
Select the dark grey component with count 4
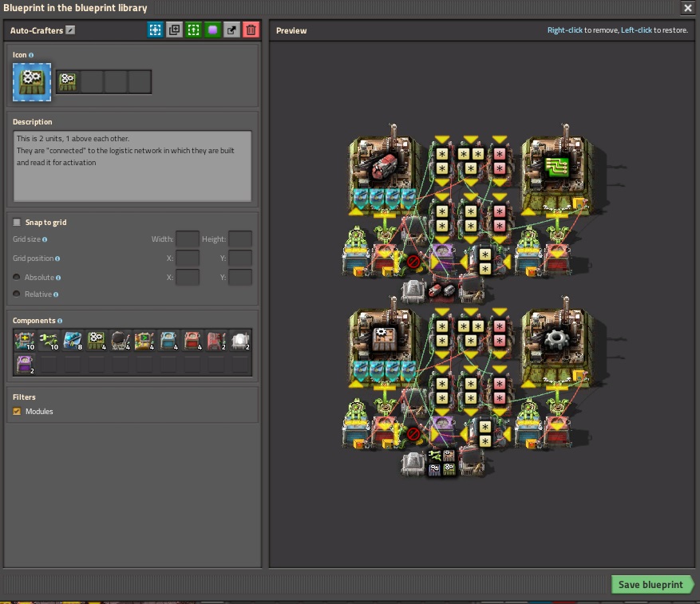point(121,341)
